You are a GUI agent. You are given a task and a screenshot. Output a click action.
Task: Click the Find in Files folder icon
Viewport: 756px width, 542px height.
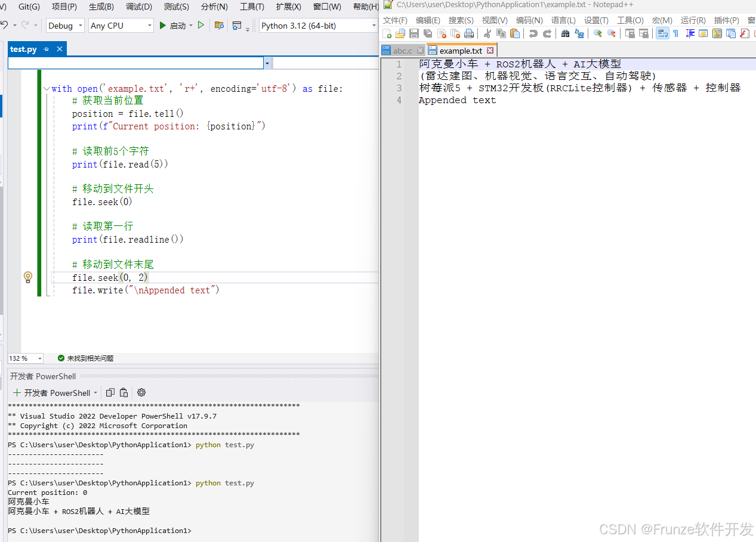[x=219, y=26]
